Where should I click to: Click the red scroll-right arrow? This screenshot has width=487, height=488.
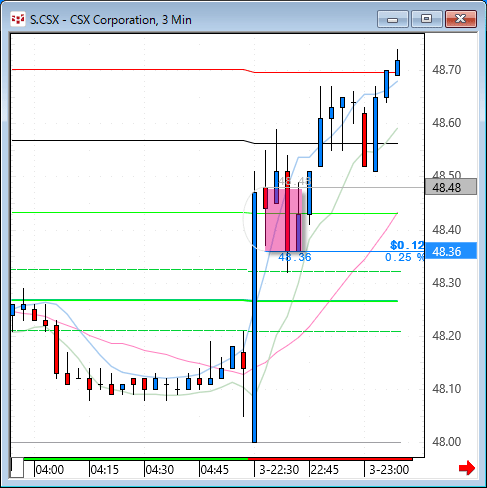coord(467,468)
